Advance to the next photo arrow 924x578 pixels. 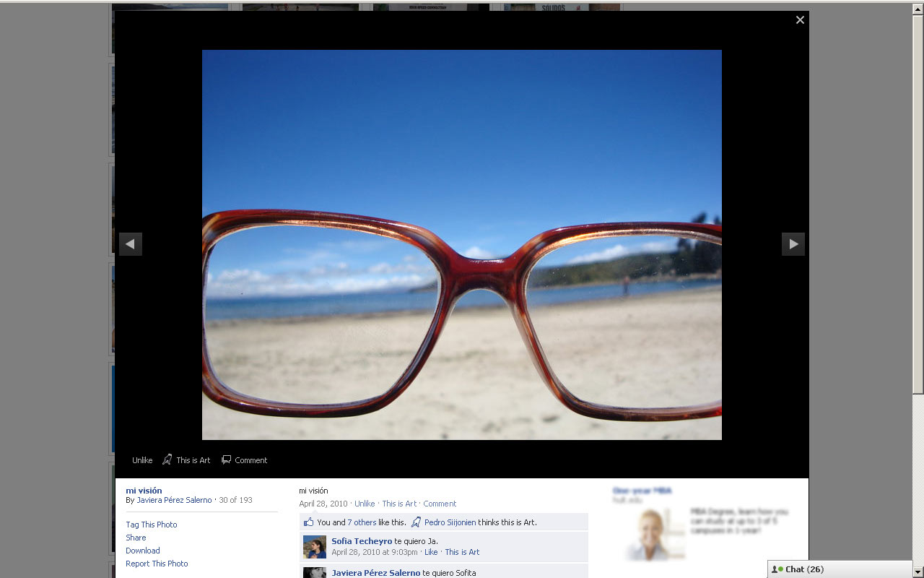click(x=793, y=244)
